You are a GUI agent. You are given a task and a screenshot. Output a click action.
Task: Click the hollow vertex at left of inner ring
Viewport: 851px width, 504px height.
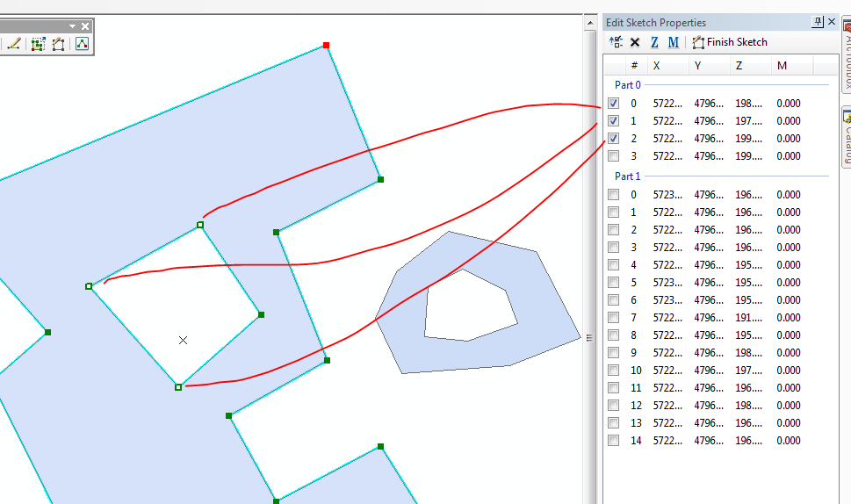[x=89, y=286]
